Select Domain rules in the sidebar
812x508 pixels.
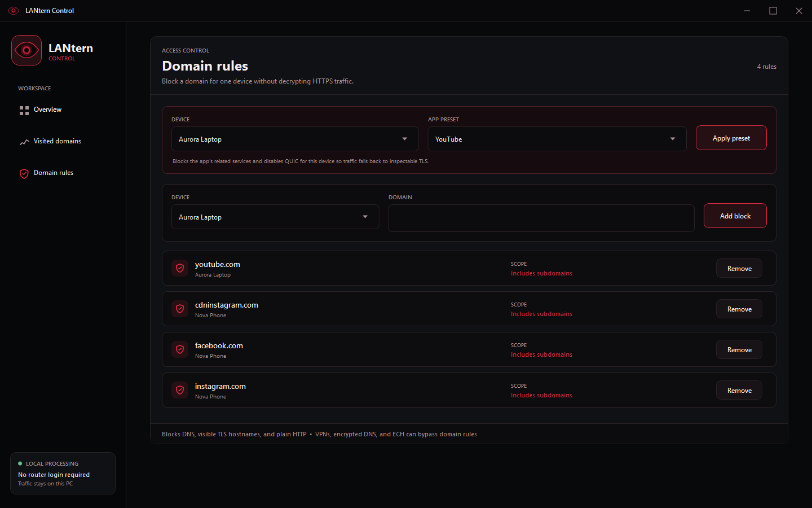pyautogui.click(x=63, y=173)
